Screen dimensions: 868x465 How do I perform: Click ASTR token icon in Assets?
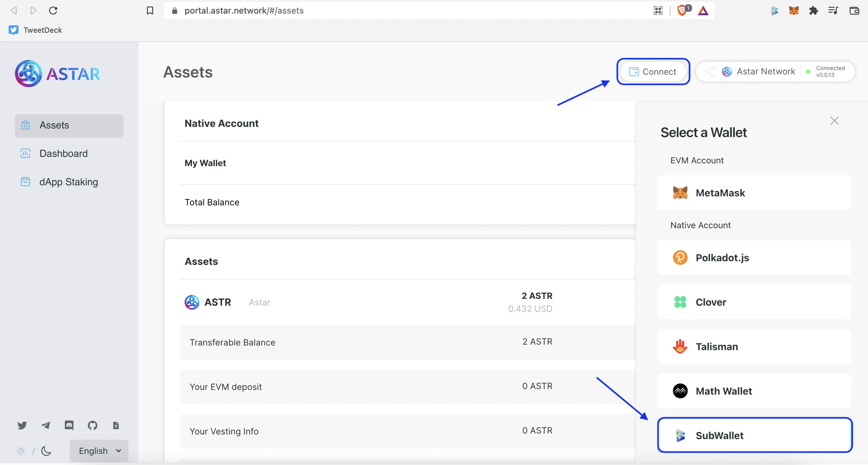192,302
